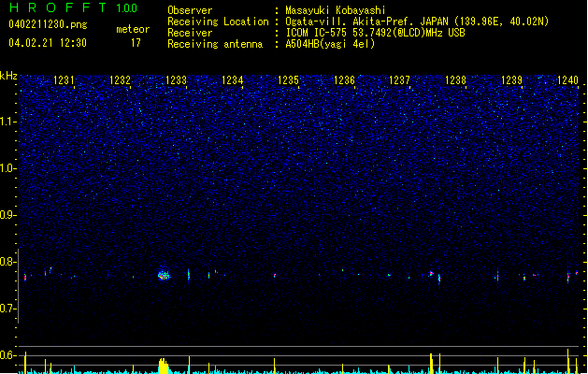Screen dimensions: 588x374
Task: Click the Receiving Location value text
Action: point(417,22)
